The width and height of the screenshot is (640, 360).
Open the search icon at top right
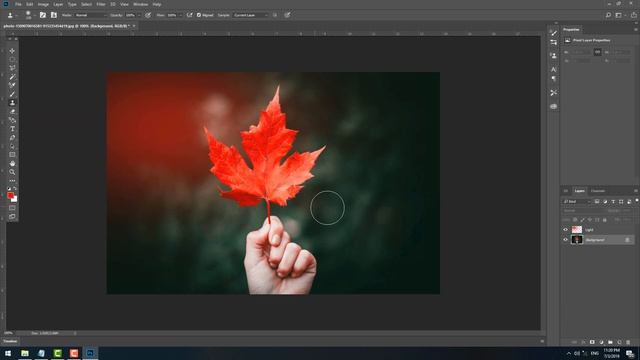(x=608, y=15)
